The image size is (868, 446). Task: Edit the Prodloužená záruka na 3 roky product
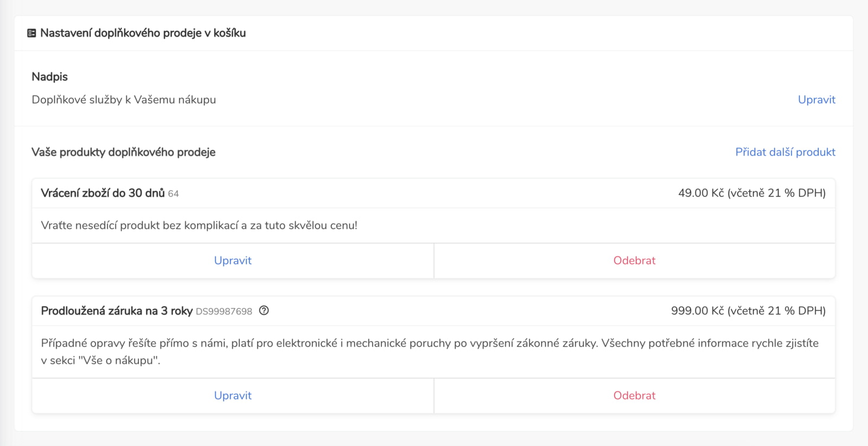tap(233, 396)
